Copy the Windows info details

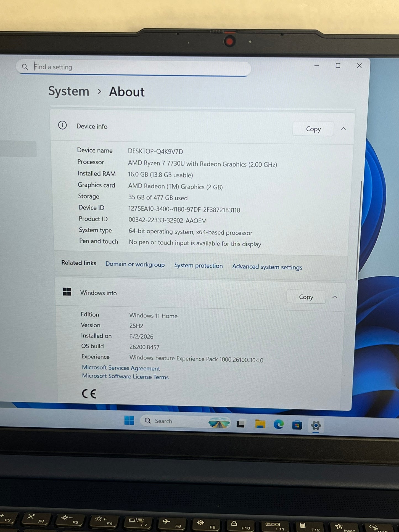(306, 297)
